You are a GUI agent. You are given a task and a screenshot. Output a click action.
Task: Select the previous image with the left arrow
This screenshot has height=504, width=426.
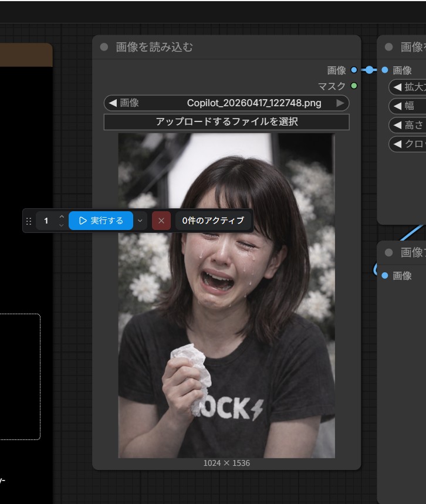113,103
